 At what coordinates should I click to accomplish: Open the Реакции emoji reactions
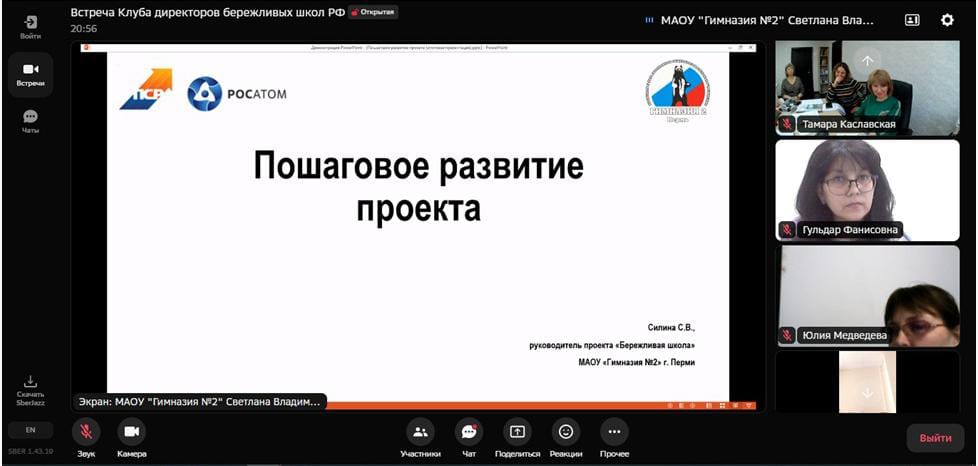[x=566, y=432]
